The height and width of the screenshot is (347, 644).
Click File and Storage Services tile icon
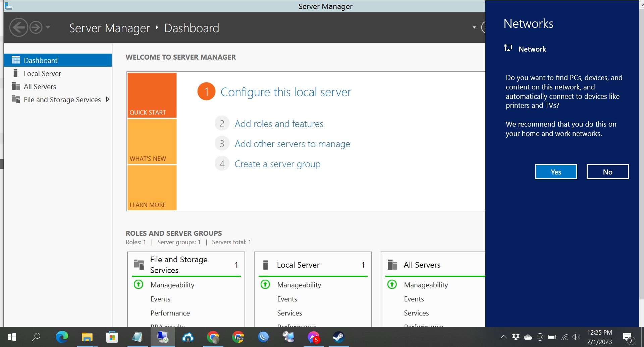coord(139,265)
